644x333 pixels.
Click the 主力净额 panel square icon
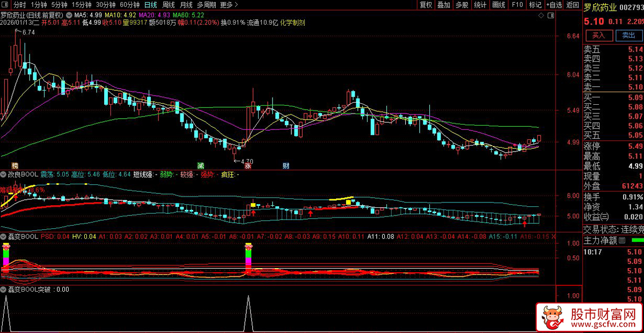tap(623, 240)
